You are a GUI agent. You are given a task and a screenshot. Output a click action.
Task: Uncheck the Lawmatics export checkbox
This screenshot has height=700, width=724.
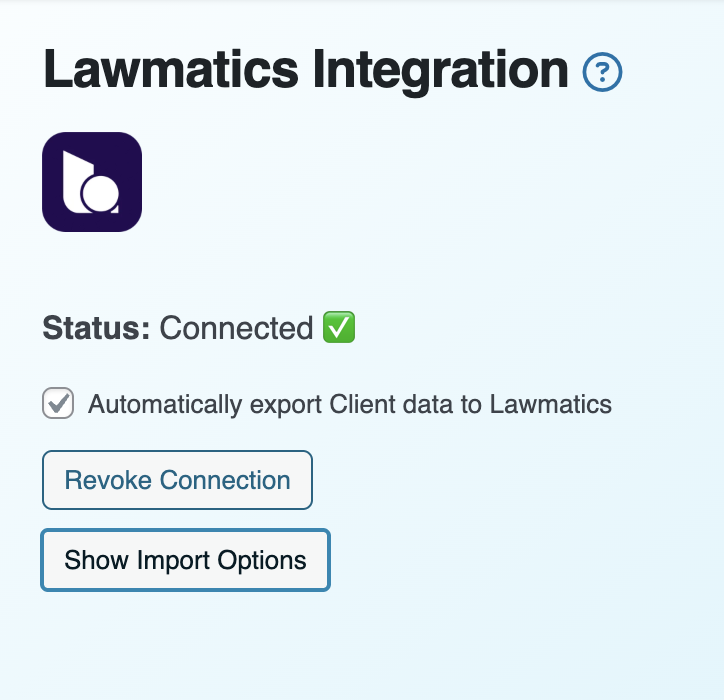[58, 403]
